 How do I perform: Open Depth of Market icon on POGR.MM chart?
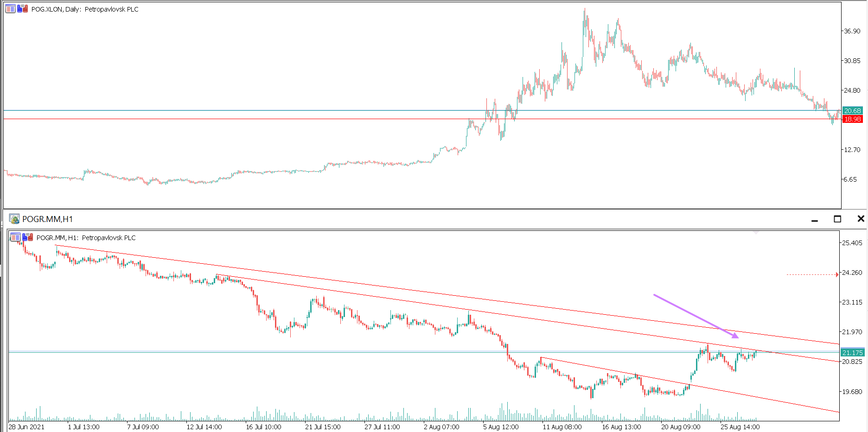(15, 237)
